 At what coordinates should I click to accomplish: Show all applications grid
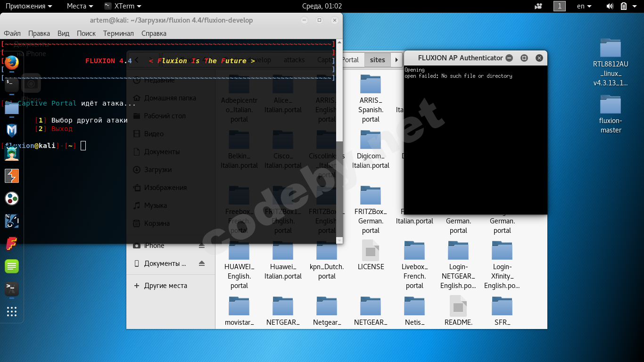pyautogui.click(x=12, y=312)
